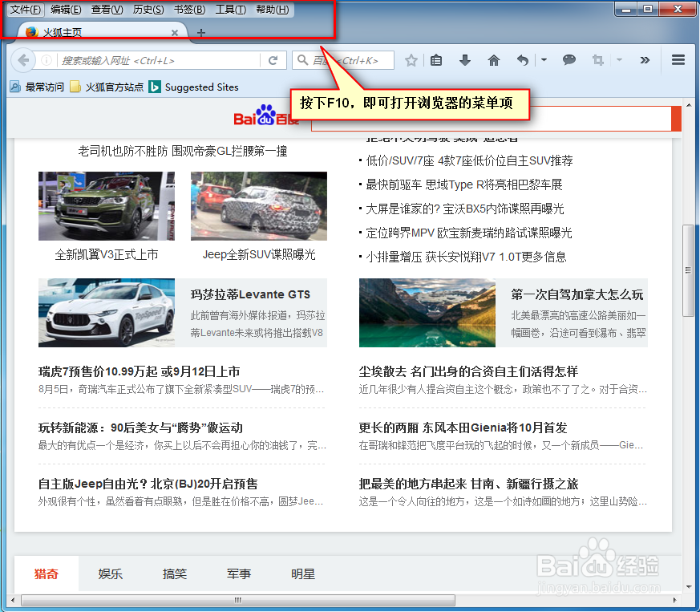Image resolution: width=700 pixels, height=612 pixels.
Task: Click the chat bubble share icon
Action: coord(568,60)
